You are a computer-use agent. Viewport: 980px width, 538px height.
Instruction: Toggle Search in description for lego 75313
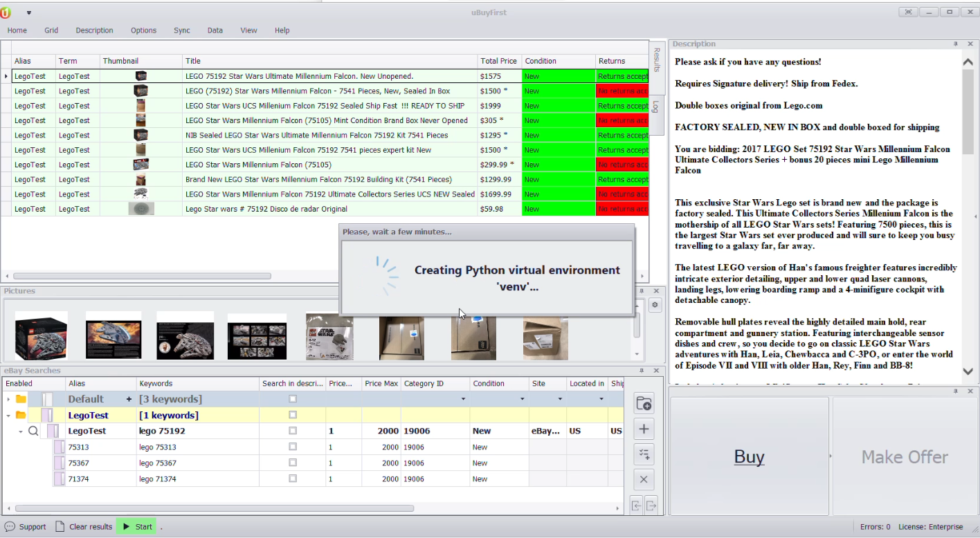tap(293, 447)
